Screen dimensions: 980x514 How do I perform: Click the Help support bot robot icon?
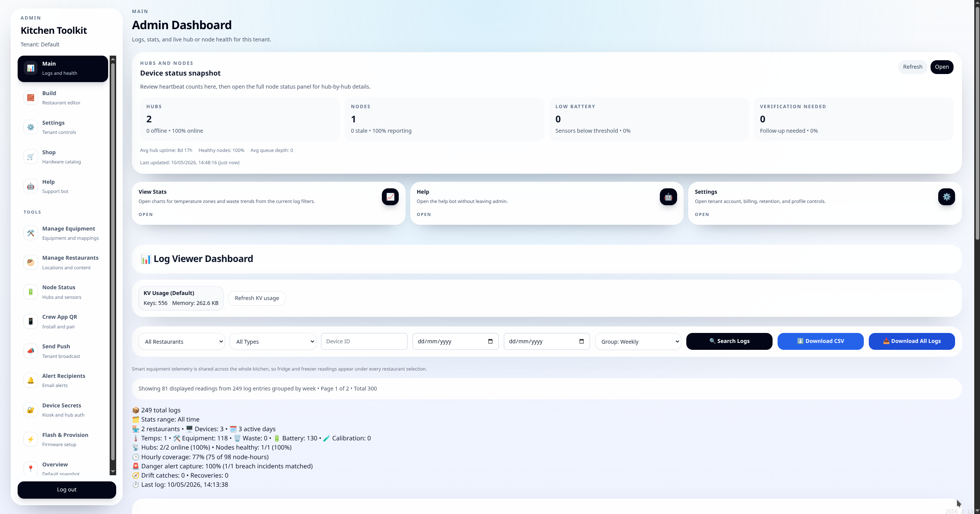pos(31,186)
